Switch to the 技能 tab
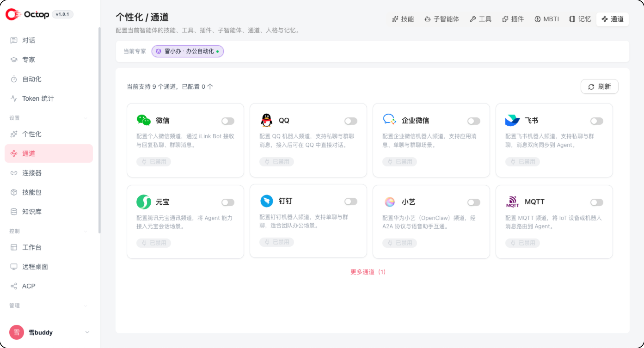644x348 pixels. click(403, 19)
